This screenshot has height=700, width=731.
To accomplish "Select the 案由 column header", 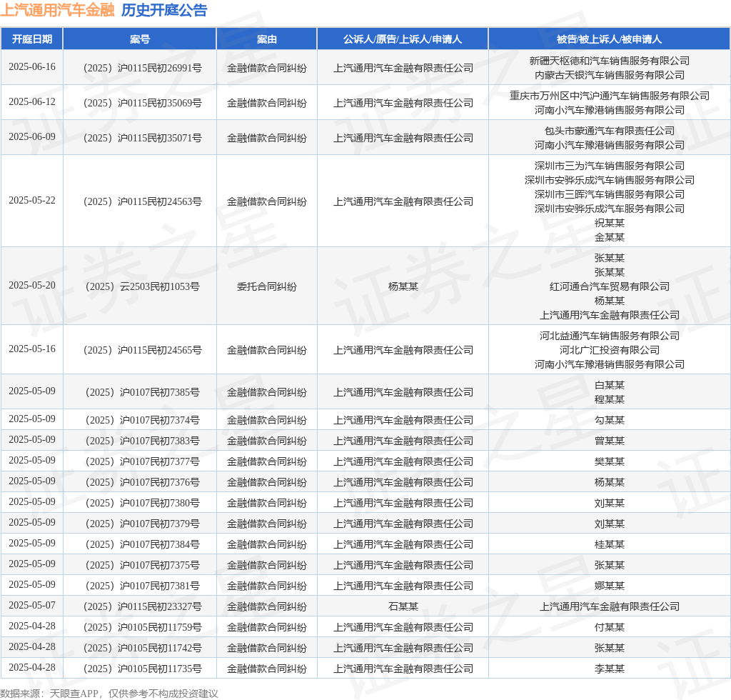I will [267, 39].
